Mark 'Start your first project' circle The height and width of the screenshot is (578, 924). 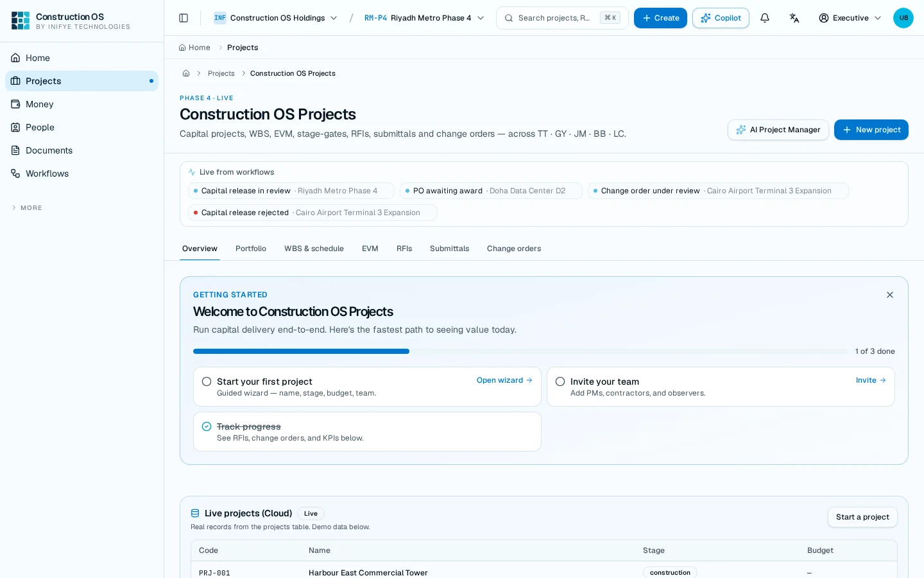[207, 381]
